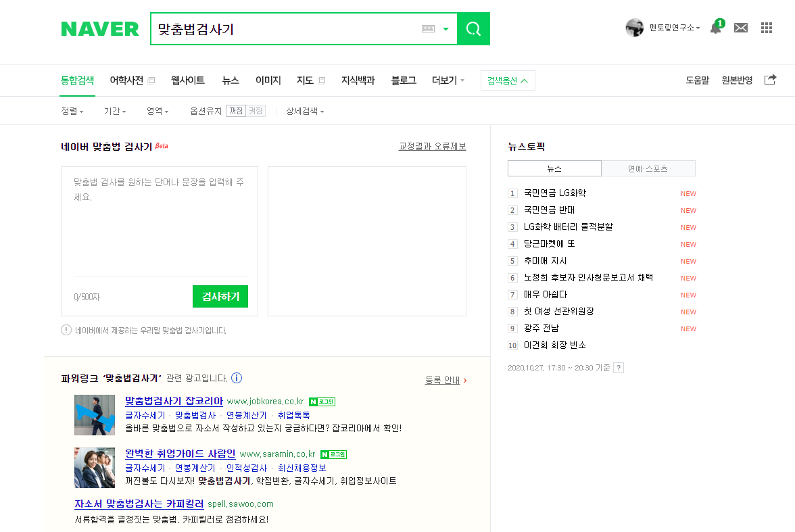Click the spell-check text input area
Viewport: 795px width, 532px height.
160,223
